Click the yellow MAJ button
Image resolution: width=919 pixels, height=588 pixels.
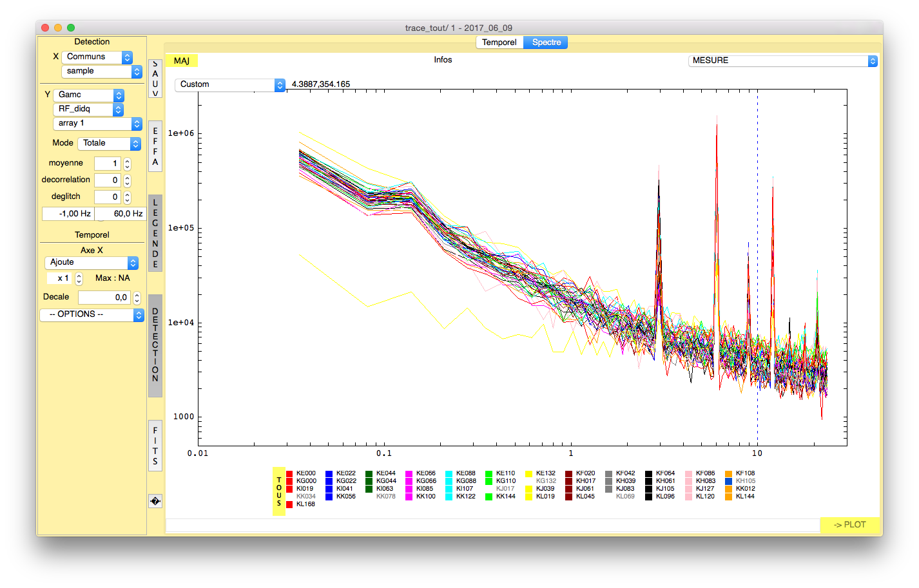(182, 61)
